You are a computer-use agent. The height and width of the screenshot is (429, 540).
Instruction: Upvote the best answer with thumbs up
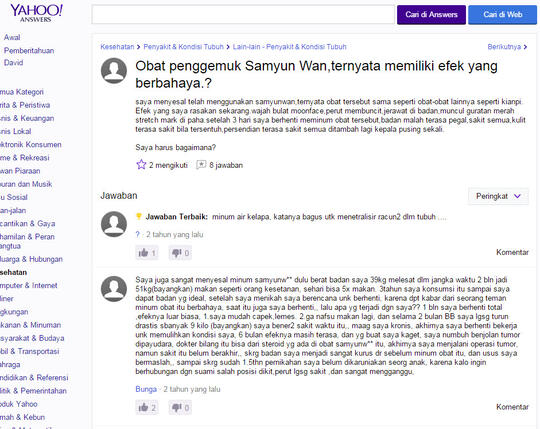(x=147, y=253)
